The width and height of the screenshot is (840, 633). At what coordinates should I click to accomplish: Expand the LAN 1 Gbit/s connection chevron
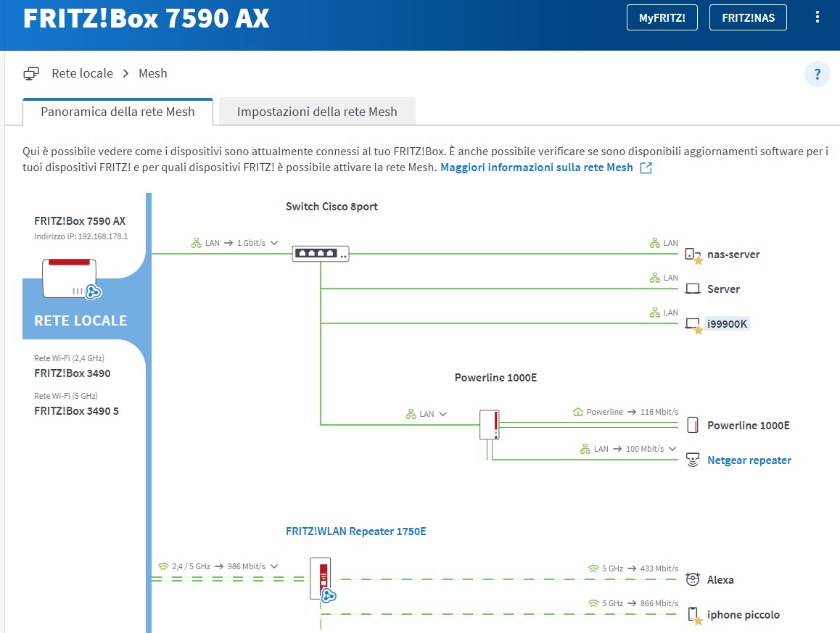tap(274, 243)
